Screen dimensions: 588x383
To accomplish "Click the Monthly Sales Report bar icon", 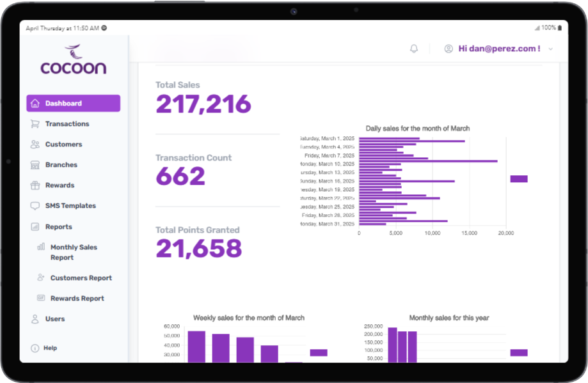I will (41, 247).
